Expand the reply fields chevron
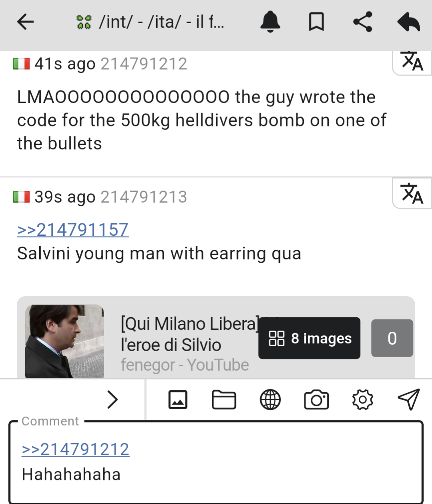 coord(113,400)
